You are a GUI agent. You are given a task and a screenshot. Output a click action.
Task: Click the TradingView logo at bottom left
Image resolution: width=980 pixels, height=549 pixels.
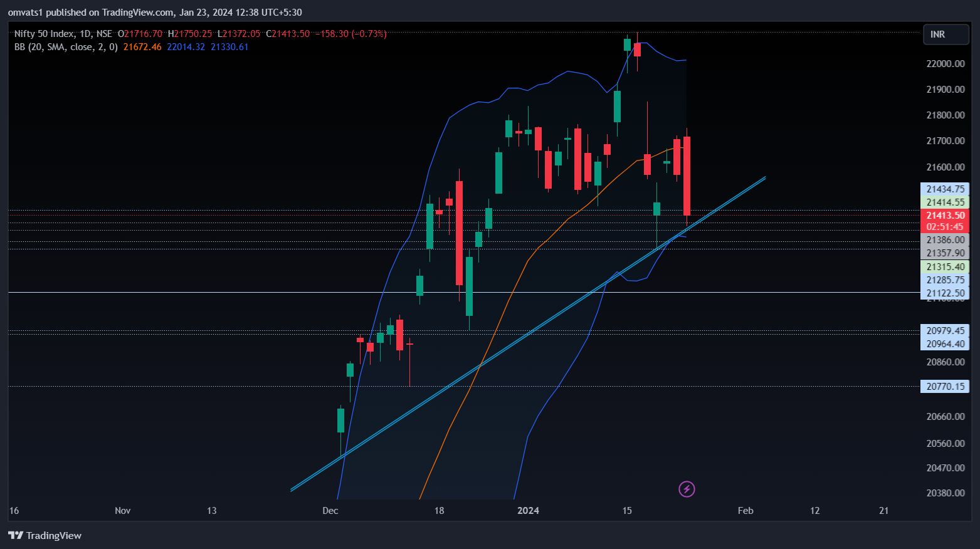[45, 535]
